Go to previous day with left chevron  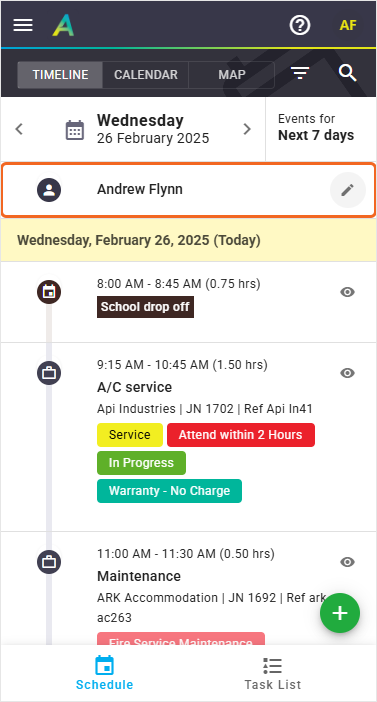(x=19, y=129)
